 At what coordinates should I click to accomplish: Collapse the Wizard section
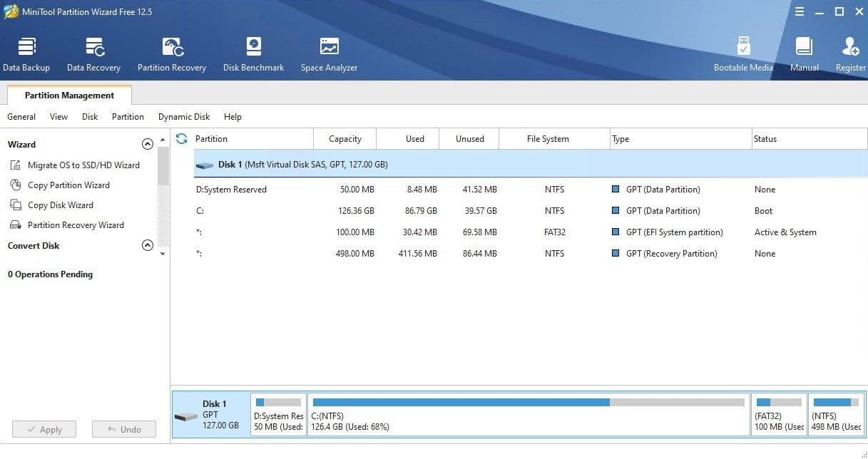coord(148,143)
